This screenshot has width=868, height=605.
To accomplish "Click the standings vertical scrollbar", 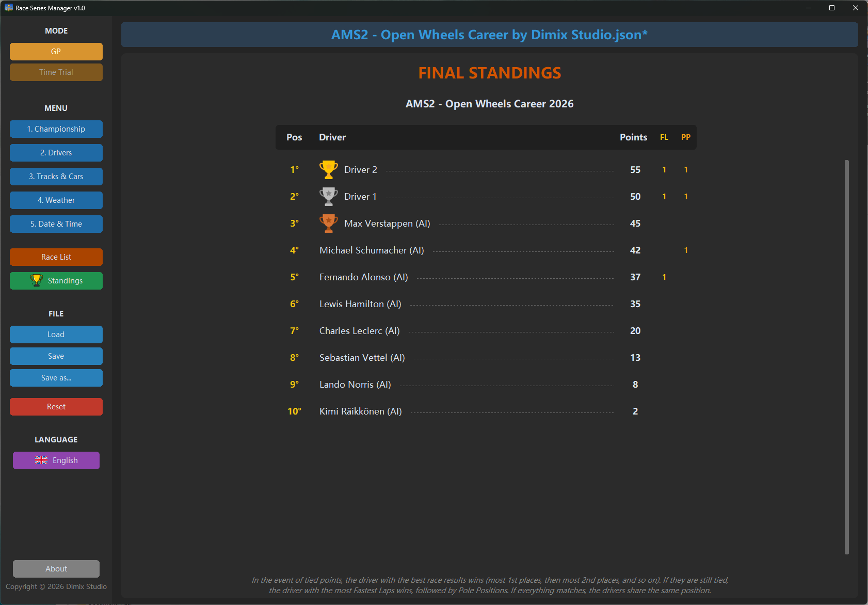I will pyautogui.click(x=846, y=357).
